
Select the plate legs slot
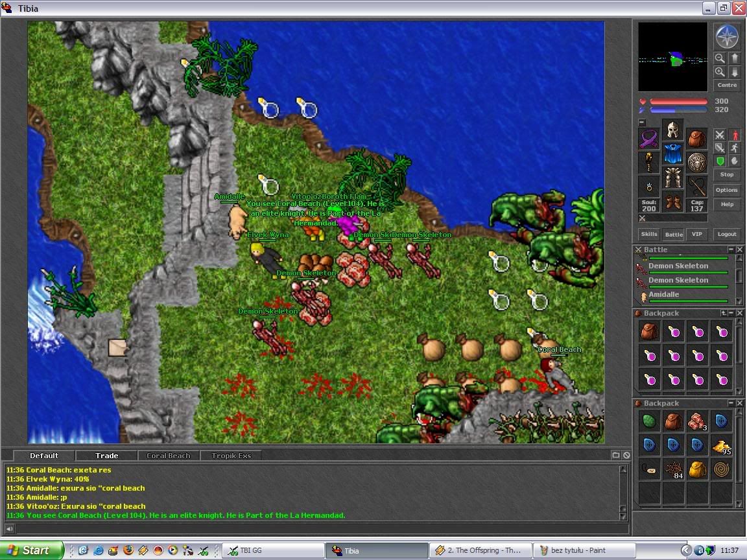point(672,178)
